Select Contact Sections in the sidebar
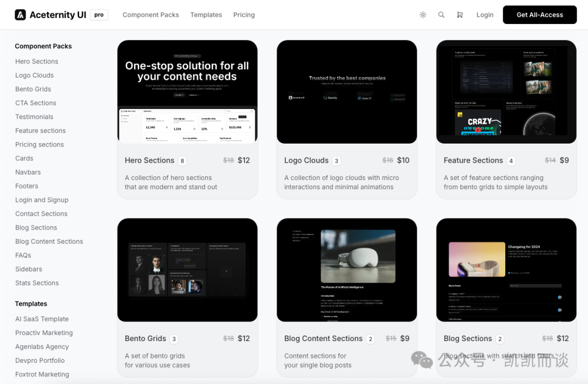The image size is (588, 384). 41,214
